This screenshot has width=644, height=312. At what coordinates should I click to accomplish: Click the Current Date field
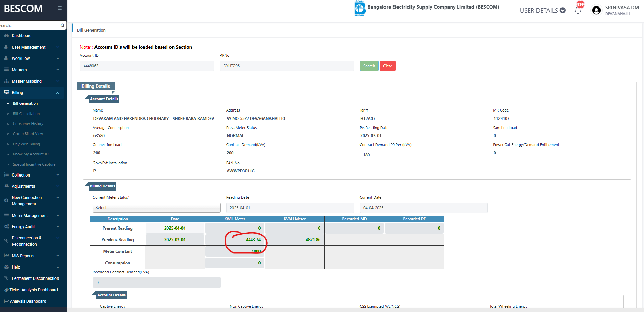point(424,208)
